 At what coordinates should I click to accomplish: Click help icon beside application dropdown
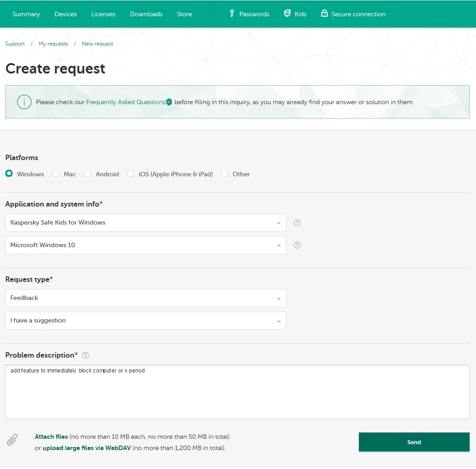(297, 223)
